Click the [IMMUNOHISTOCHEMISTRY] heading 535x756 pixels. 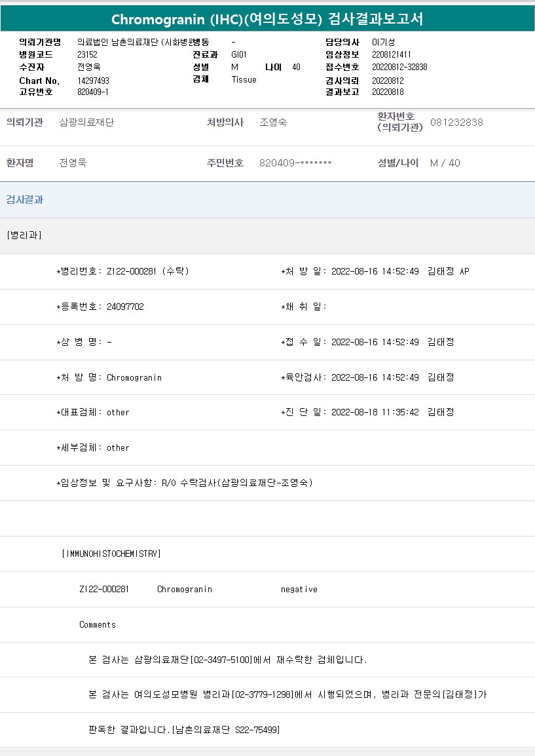coord(111,554)
